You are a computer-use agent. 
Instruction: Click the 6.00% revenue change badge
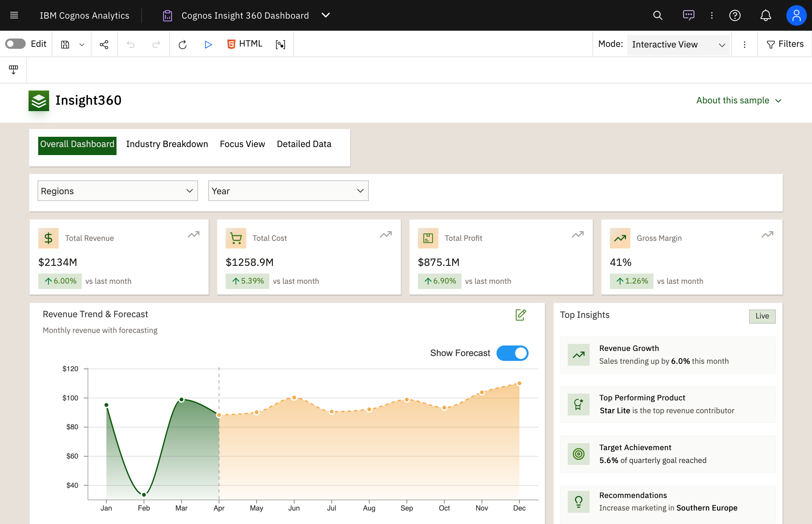[x=60, y=281]
